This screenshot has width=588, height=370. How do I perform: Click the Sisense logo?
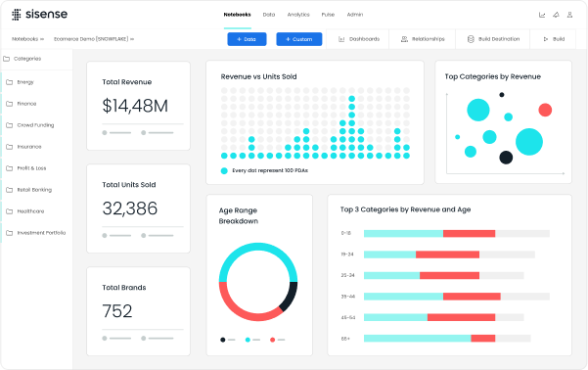[40, 15]
